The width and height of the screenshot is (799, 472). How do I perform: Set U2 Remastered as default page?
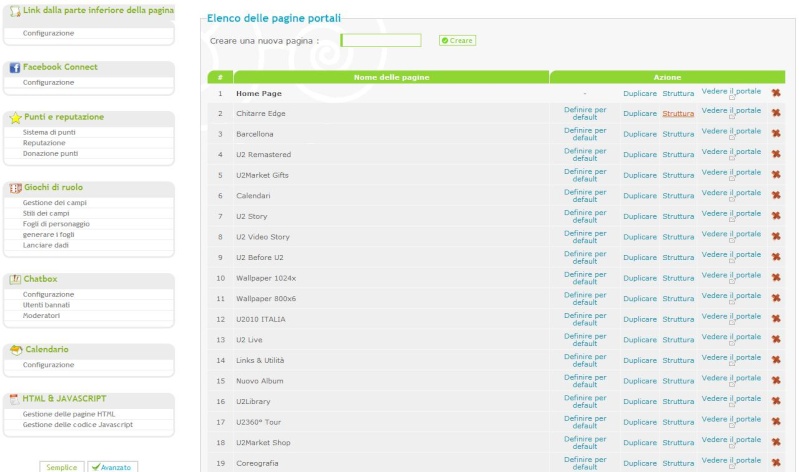pos(585,154)
